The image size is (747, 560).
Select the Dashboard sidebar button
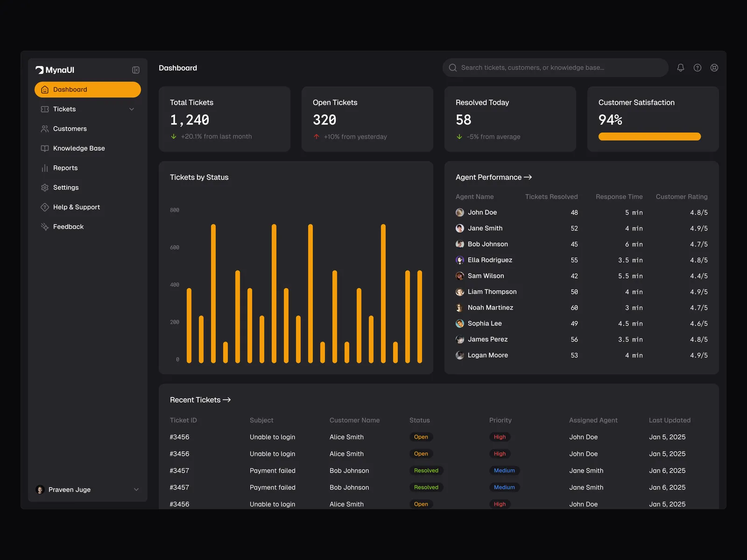(x=88, y=90)
